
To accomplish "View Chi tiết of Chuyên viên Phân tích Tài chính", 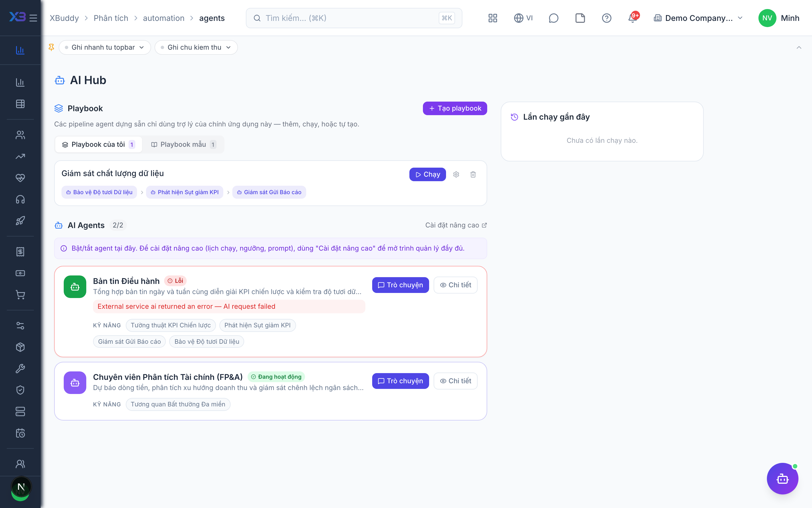I will 455,381.
